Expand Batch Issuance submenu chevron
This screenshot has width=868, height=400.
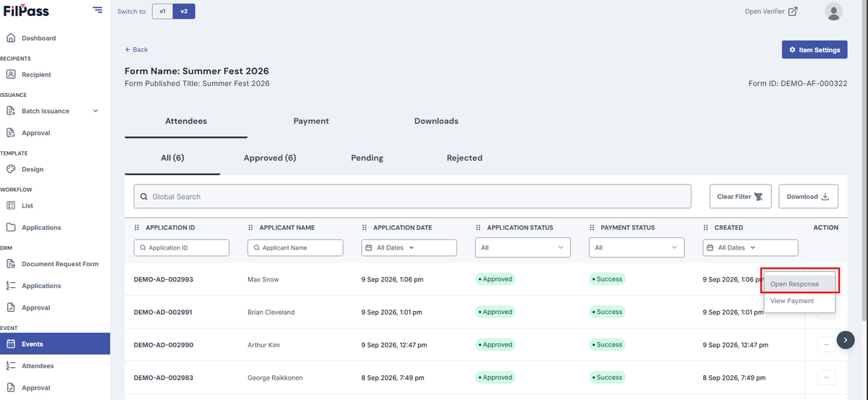95,111
